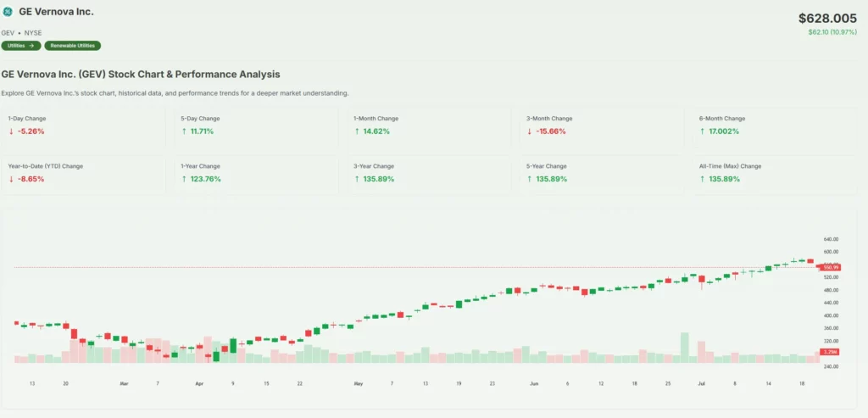Click the tall green volume bar in late June

[x=684, y=348]
